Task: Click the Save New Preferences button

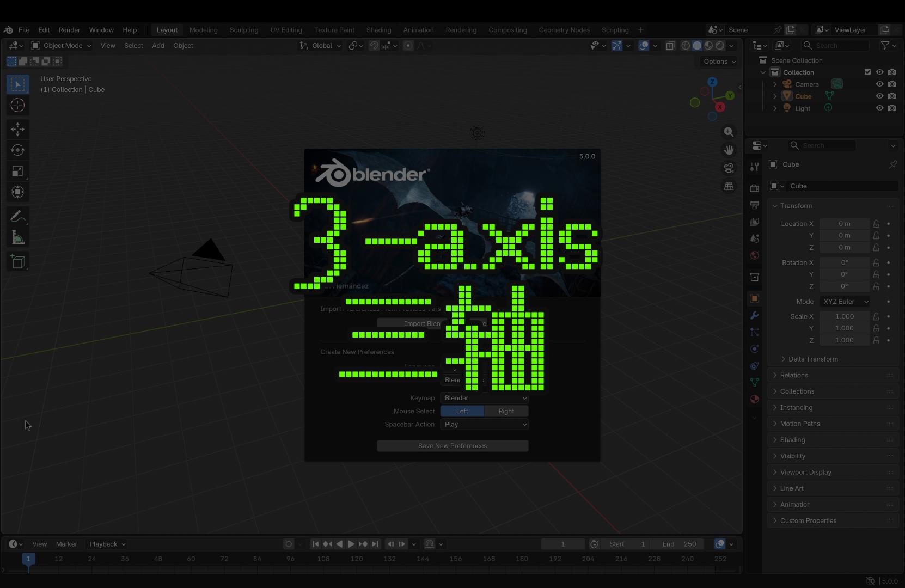Action: 453,446
